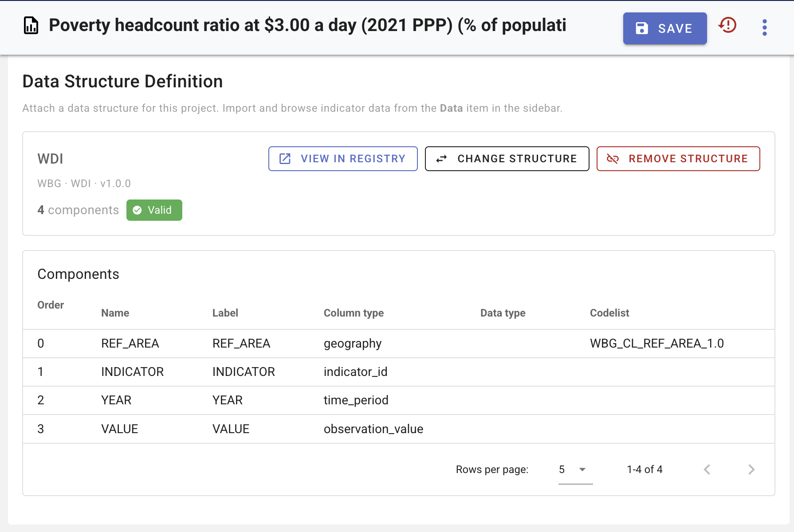Sort by Codelist column header
The height and width of the screenshot is (532, 794).
point(609,313)
